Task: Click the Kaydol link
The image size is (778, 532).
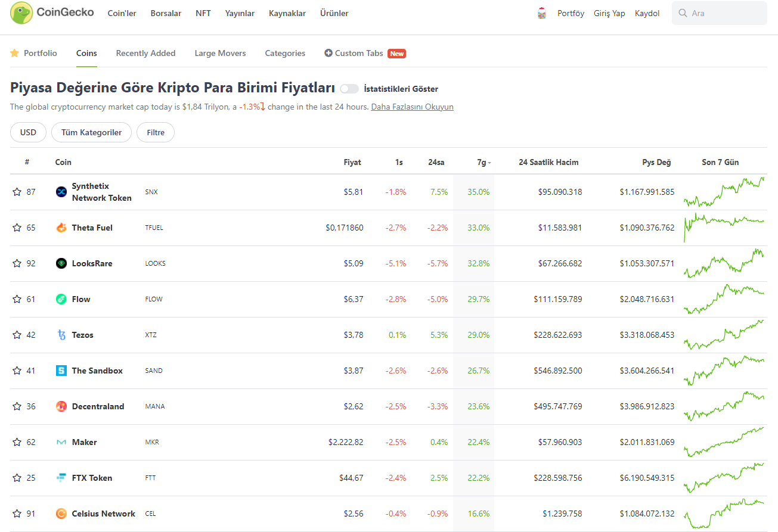Action: pos(647,13)
